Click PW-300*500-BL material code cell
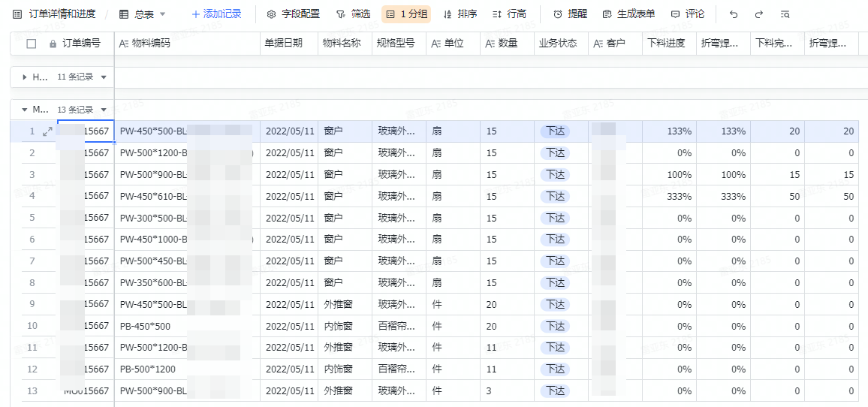The height and width of the screenshot is (407, 868). pyautogui.click(x=187, y=218)
